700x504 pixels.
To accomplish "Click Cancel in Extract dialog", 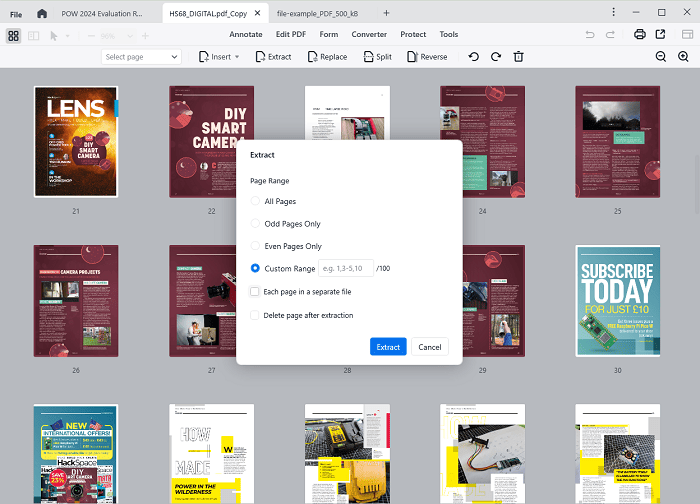I will [x=430, y=347].
